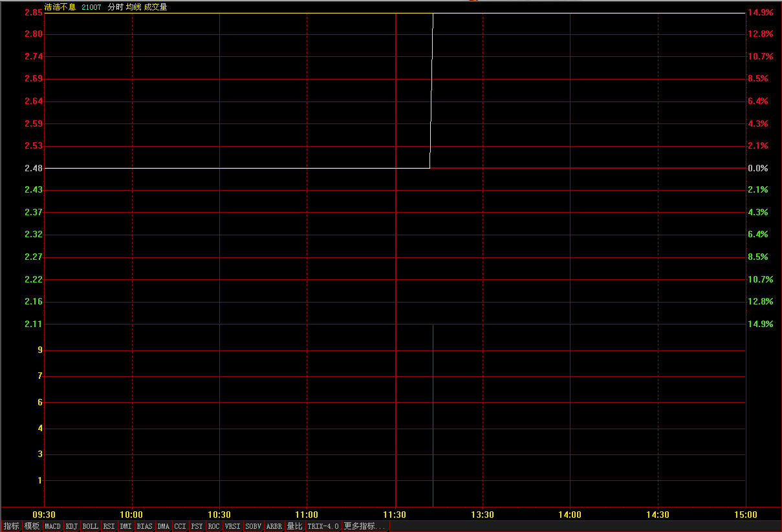782x532 pixels.
Task: Click the 2.48 baseline price label
Action: click(x=34, y=168)
